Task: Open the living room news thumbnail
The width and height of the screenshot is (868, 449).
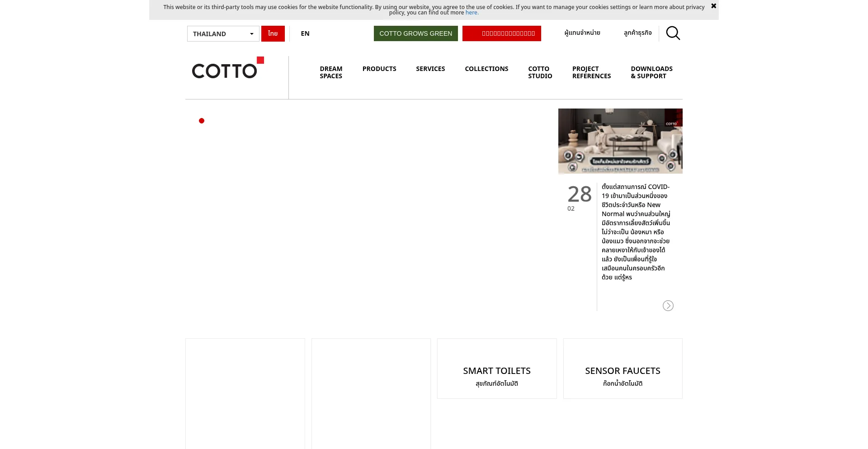Action: point(620,141)
